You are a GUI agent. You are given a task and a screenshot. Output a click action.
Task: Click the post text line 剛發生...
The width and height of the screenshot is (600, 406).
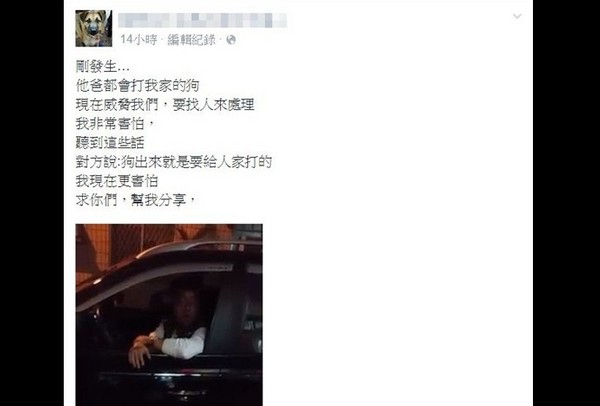pos(103,67)
